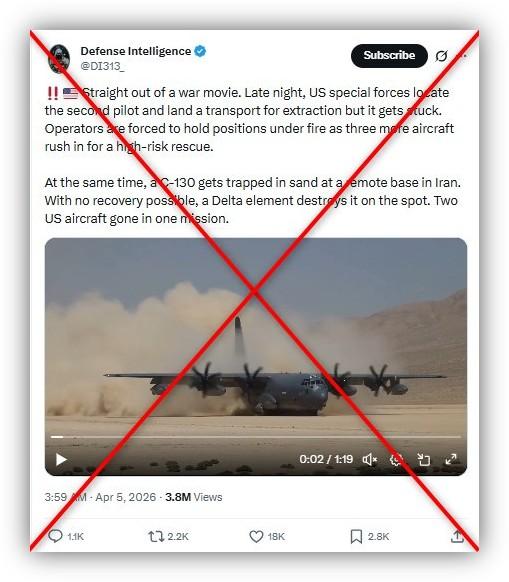This screenshot has height=582, width=509.
Task: View the 3.8M Views analytics
Action: pyautogui.click(x=194, y=497)
